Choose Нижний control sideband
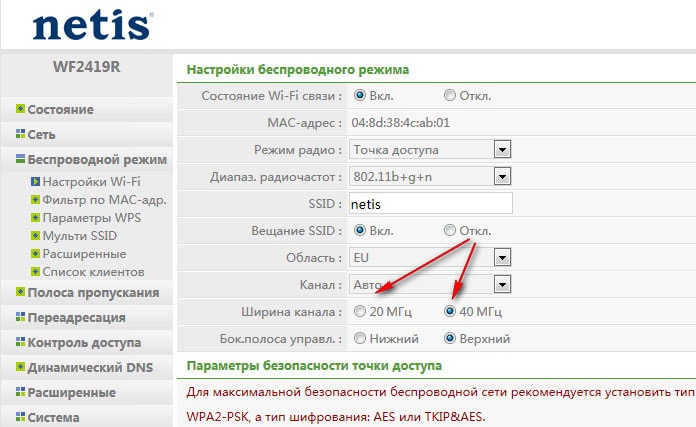696x427 pixels. pyautogui.click(x=360, y=339)
